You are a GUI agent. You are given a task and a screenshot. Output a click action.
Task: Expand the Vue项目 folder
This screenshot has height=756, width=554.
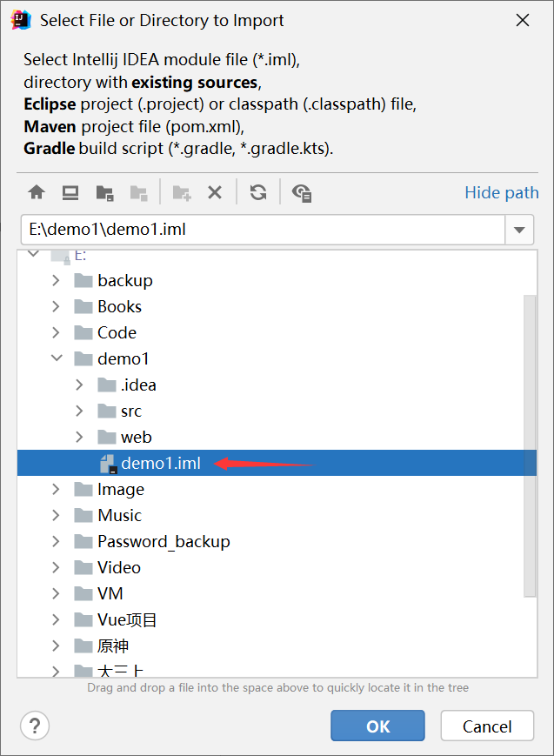pos(56,619)
